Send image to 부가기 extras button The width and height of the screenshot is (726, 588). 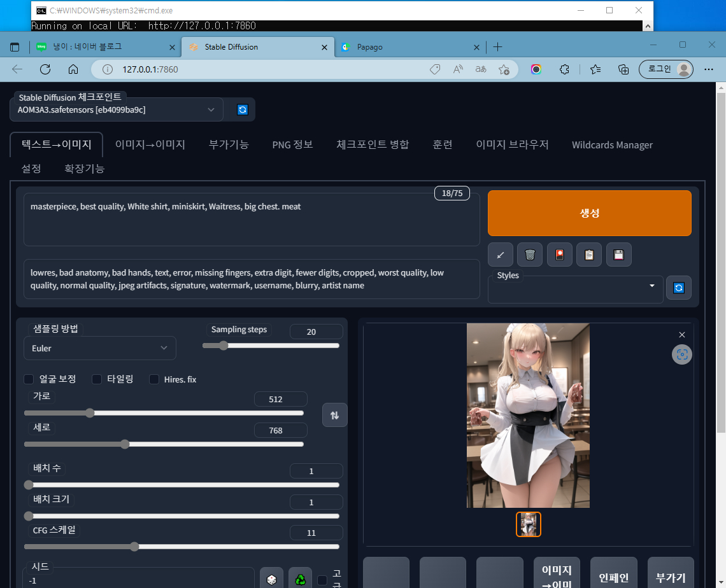671,573
